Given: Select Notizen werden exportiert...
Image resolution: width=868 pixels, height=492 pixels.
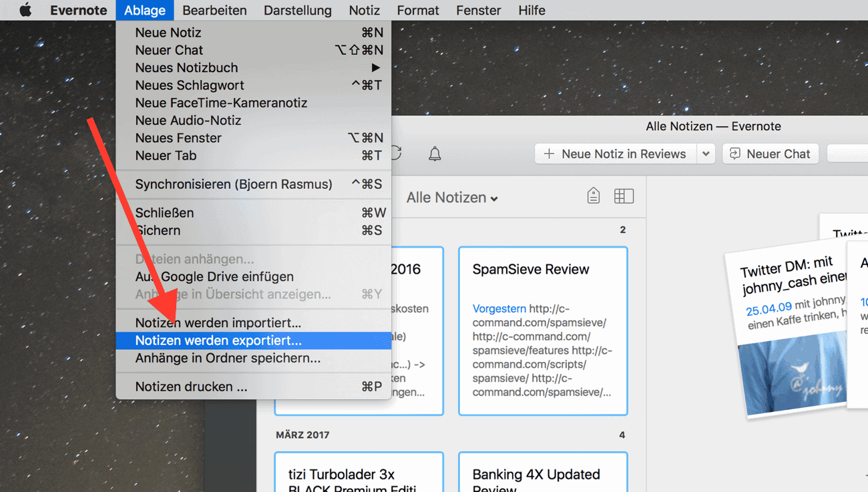Looking at the screenshot, I should point(254,340).
